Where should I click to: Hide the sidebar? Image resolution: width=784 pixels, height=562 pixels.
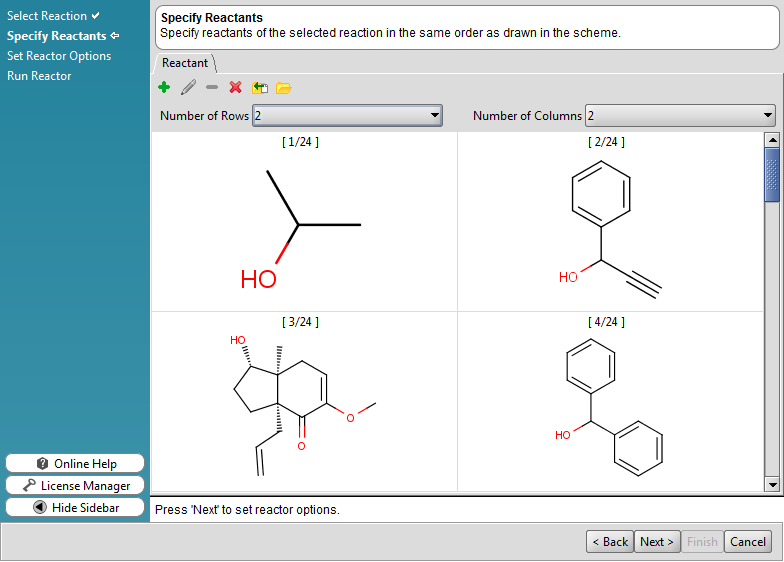click(75, 508)
